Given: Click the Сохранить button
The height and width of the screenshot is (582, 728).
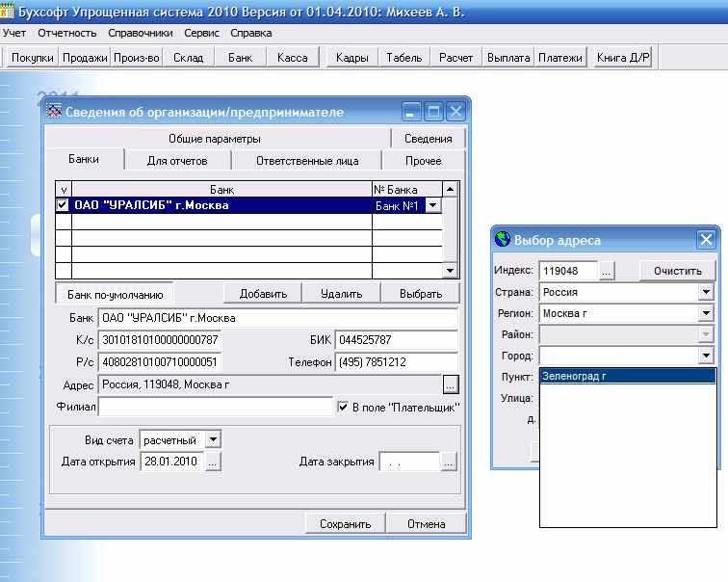Looking at the screenshot, I should pos(345,524).
